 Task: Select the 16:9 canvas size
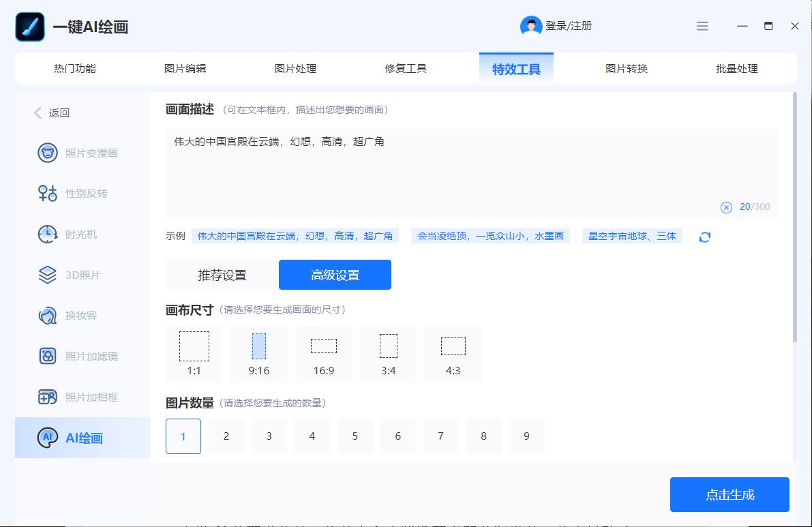click(x=324, y=355)
